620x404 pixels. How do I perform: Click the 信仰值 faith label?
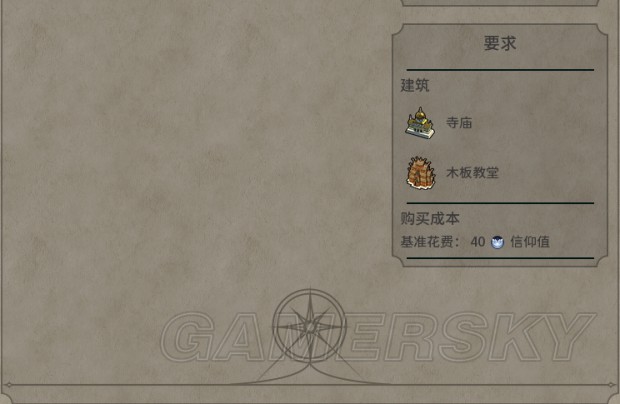tap(530, 242)
